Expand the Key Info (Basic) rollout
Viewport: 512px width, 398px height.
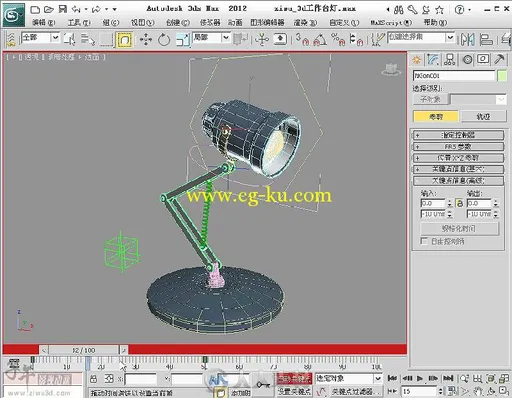459,169
